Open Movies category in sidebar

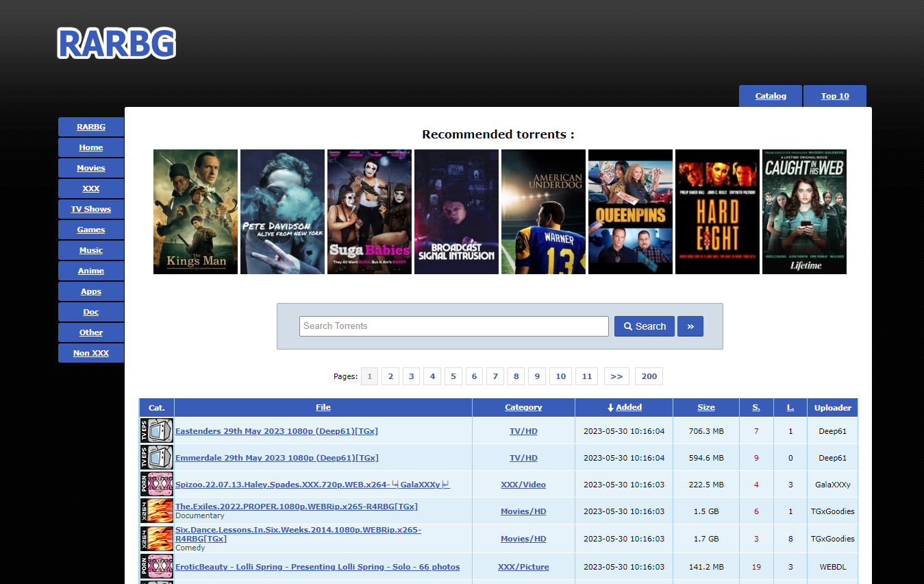91,168
